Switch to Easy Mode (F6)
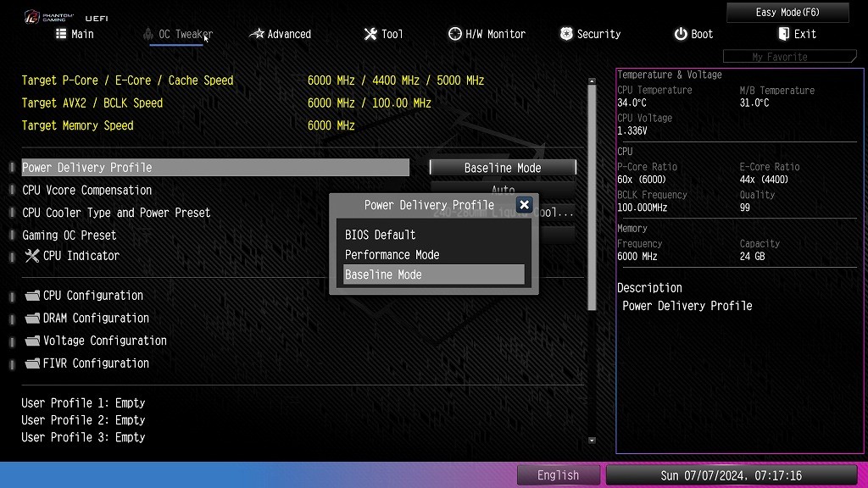 point(787,13)
